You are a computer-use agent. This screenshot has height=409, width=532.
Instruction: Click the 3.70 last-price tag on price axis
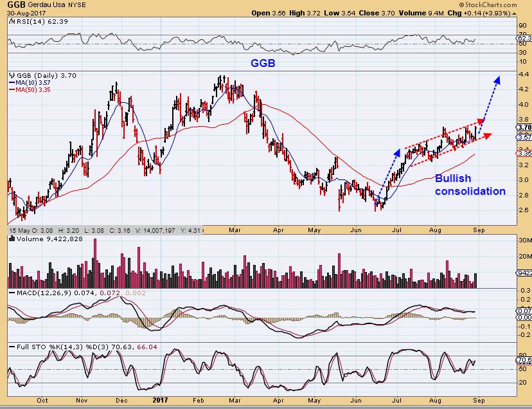tap(524, 127)
